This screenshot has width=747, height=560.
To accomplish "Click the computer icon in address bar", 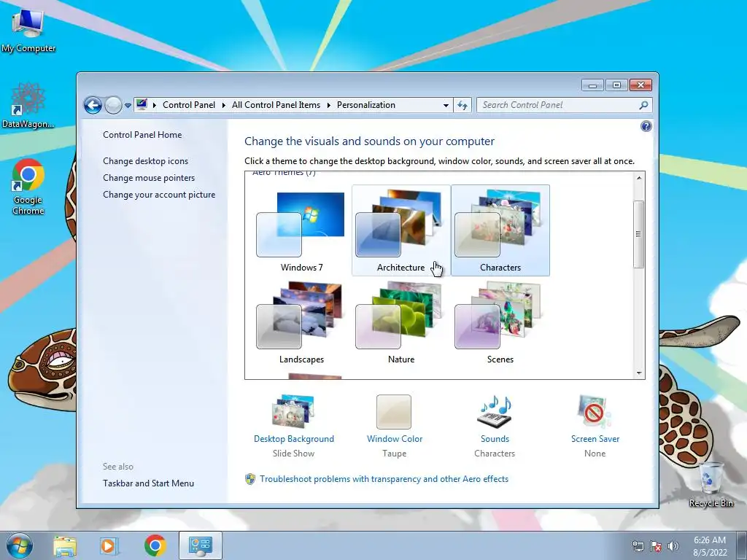I will click(142, 105).
